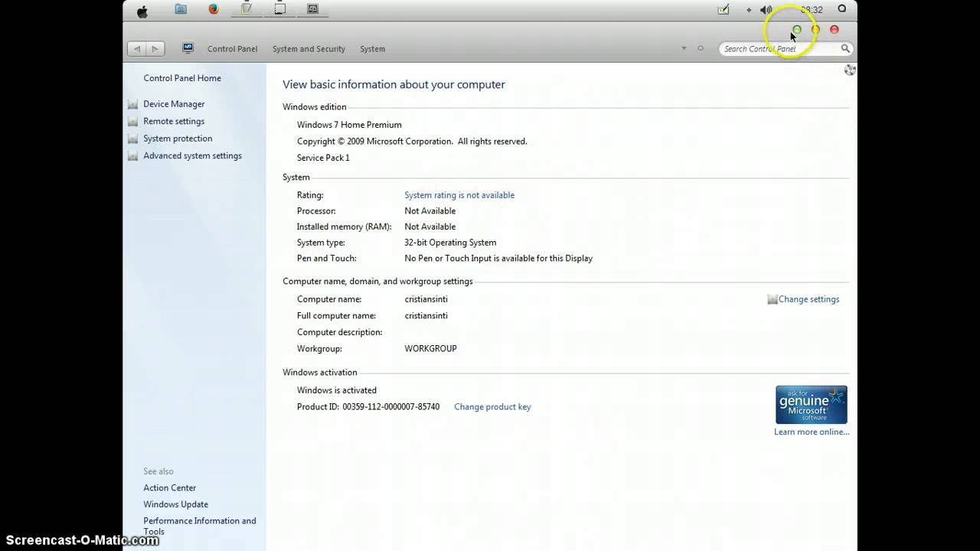
Task: Click the genuine Microsoft software badge
Action: [x=812, y=405]
